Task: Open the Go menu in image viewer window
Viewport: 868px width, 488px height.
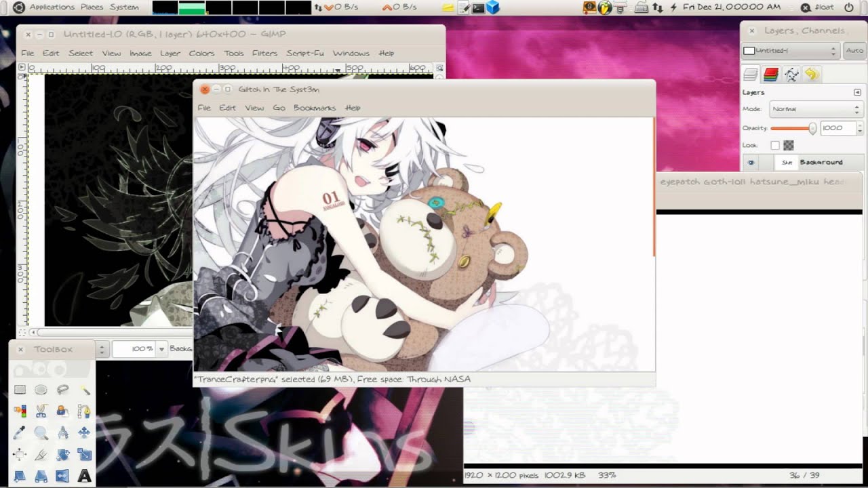Action: [x=279, y=108]
